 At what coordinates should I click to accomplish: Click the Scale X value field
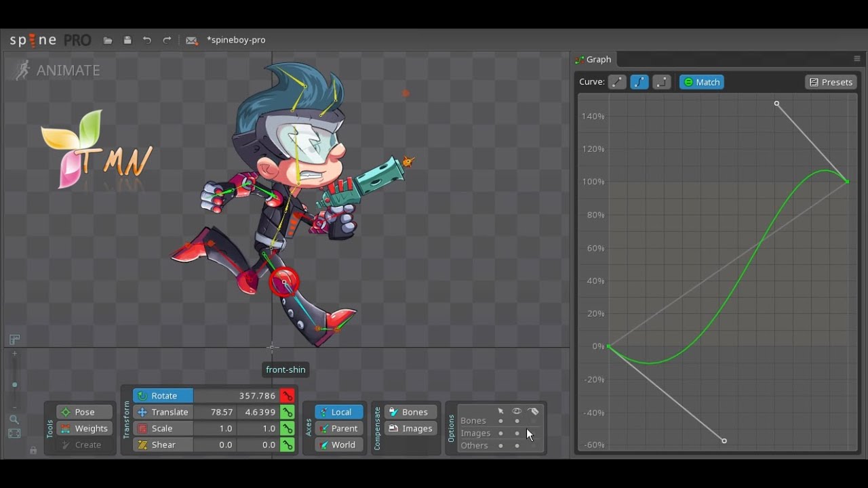coord(215,428)
